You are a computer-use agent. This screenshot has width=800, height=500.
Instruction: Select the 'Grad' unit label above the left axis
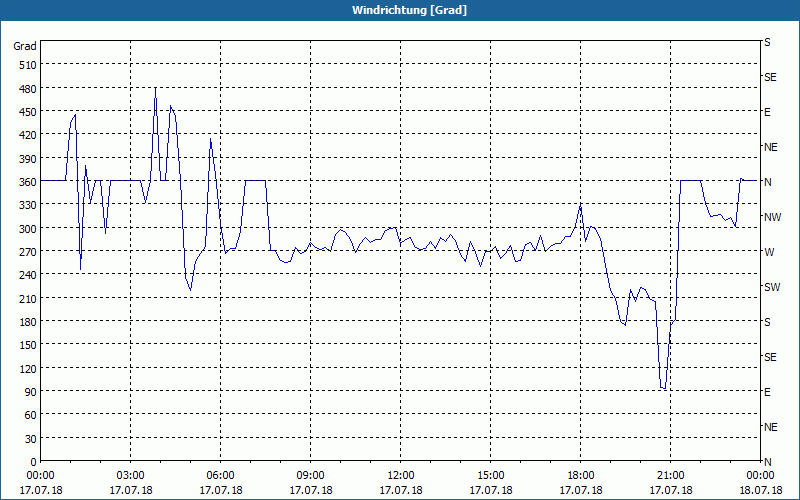pos(25,46)
